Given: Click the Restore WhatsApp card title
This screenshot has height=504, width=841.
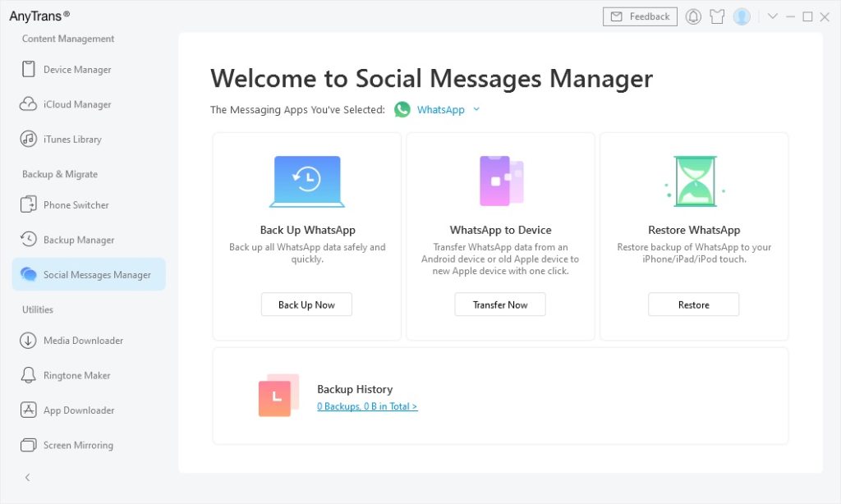Looking at the screenshot, I should click(694, 230).
